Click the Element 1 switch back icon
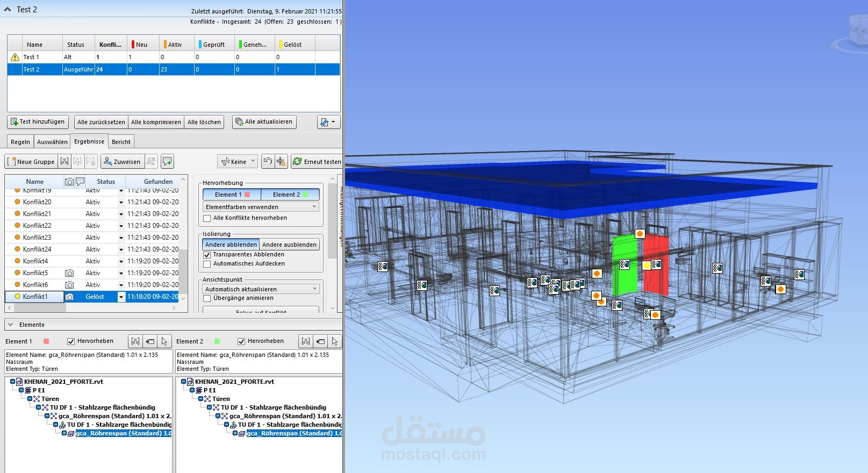 150,341
